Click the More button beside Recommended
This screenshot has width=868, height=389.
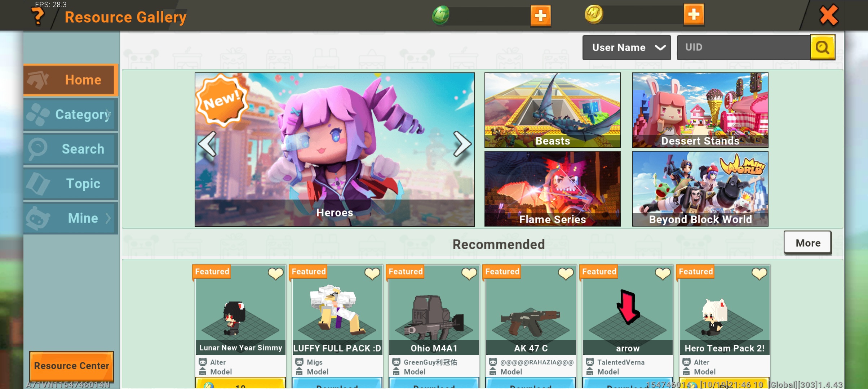[808, 243]
